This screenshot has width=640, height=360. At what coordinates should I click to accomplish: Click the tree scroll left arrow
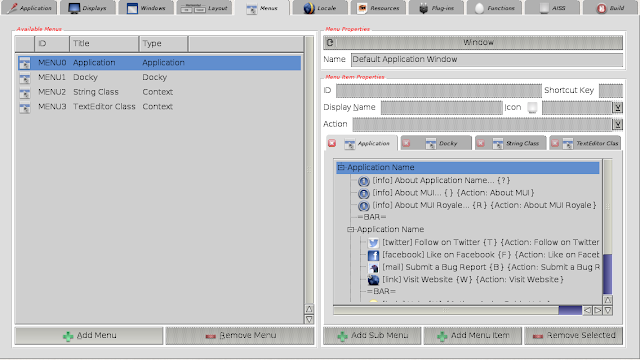pos(587,311)
